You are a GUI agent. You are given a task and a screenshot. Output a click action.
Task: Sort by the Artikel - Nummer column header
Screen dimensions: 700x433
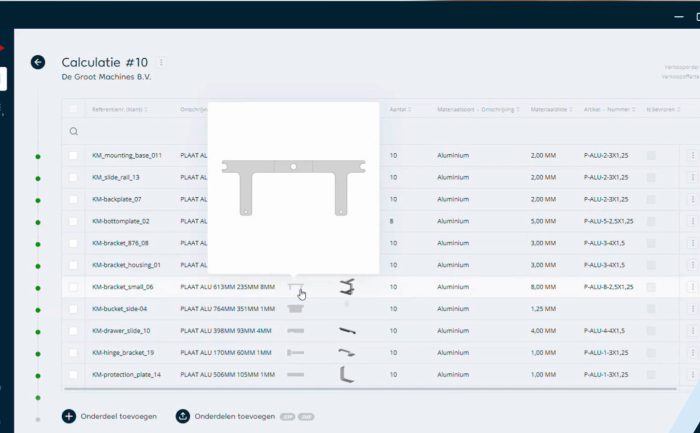[608, 109]
